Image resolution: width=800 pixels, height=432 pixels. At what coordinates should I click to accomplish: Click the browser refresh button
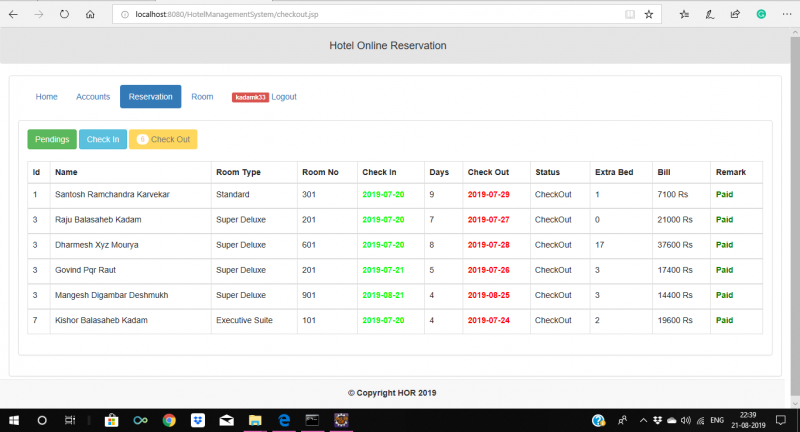(x=64, y=15)
